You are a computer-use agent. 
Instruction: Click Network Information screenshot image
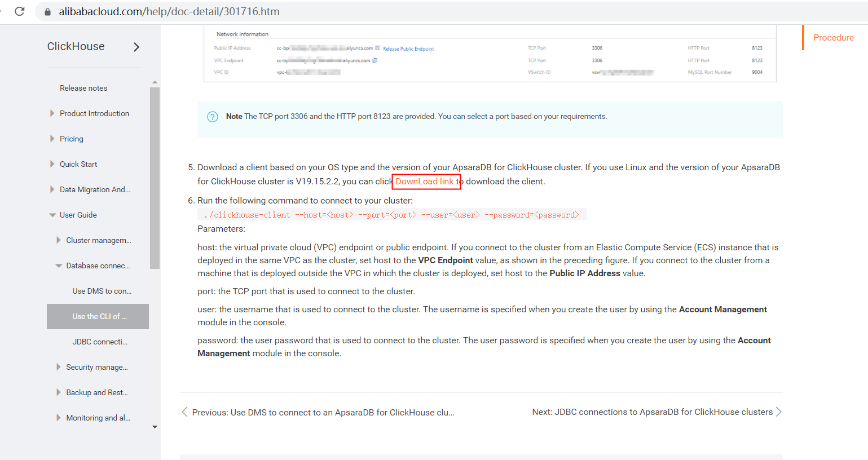pos(490,54)
